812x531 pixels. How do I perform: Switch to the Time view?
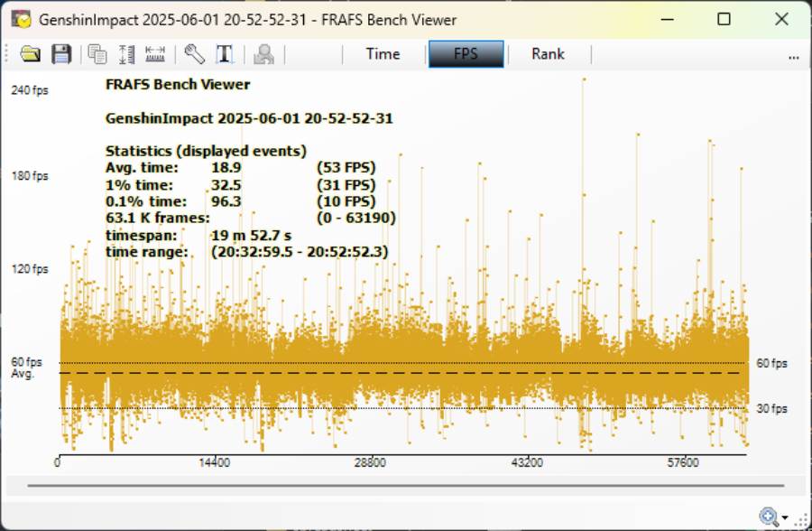[x=383, y=54]
